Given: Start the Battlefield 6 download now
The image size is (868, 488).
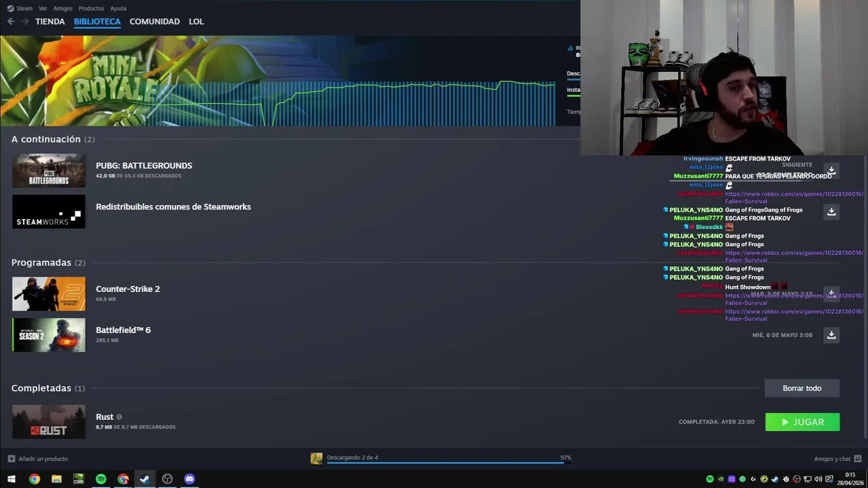Looking at the screenshot, I should (x=831, y=335).
